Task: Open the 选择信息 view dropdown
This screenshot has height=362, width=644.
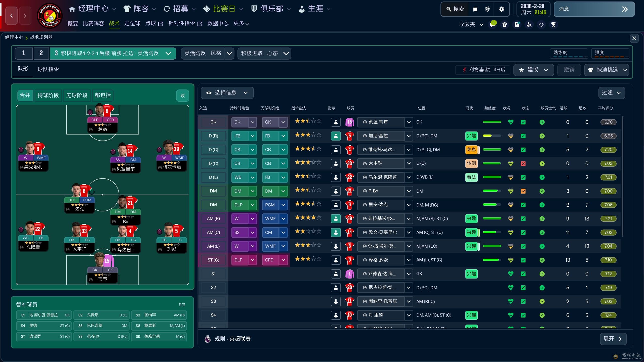Action: tap(227, 93)
